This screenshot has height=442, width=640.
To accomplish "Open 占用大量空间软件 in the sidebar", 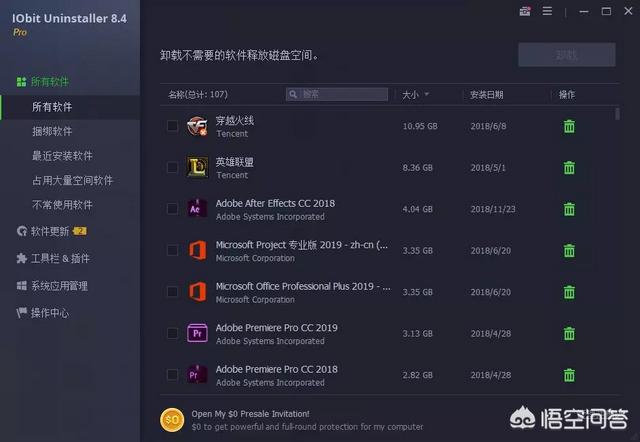I will point(72,180).
